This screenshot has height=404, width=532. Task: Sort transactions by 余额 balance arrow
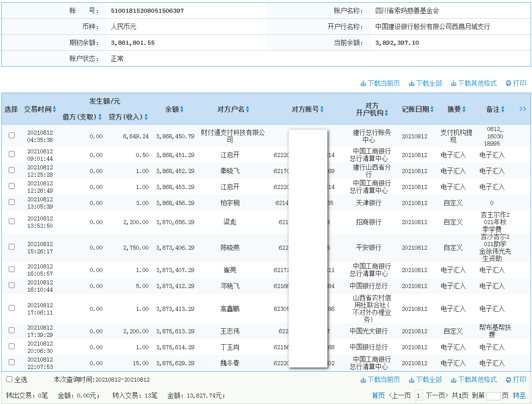182,109
